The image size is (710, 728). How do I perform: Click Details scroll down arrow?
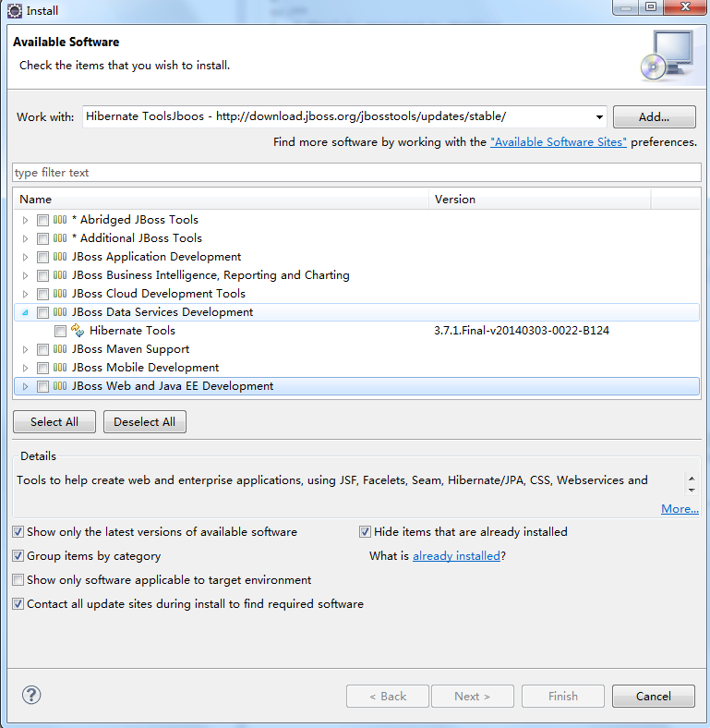click(x=692, y=491)
